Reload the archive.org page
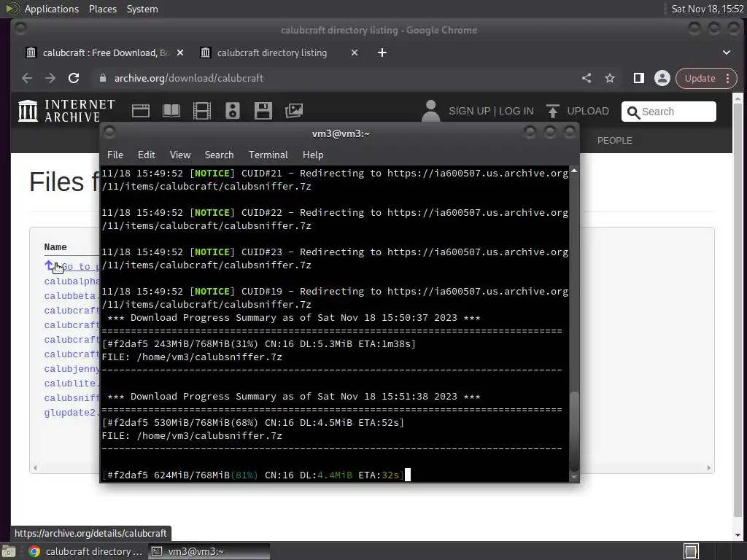 coord(74,78)
